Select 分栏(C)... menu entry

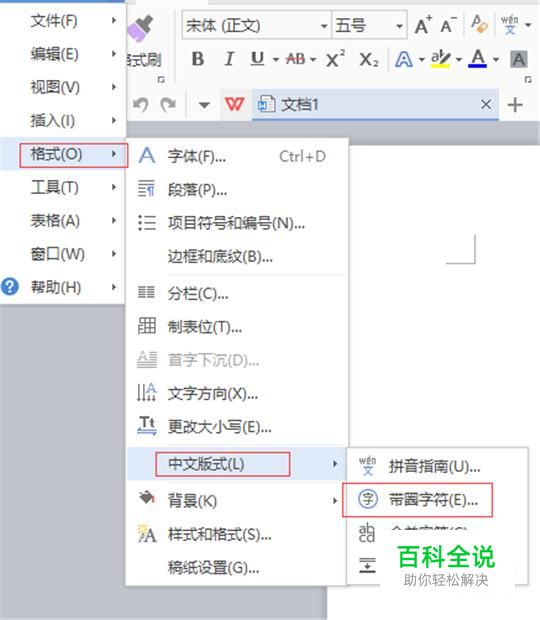237,293
